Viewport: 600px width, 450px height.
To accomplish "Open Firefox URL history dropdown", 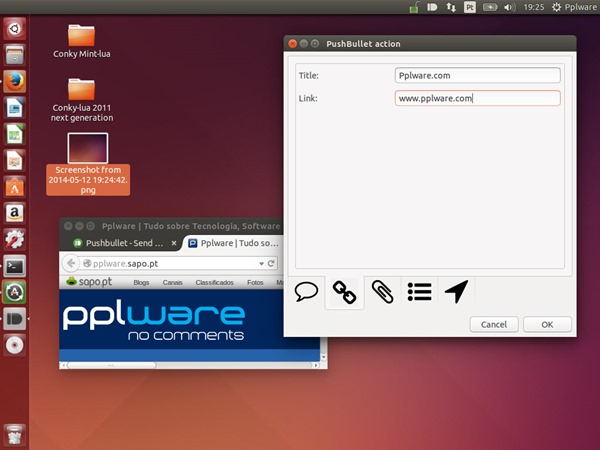I will click(x=261, y=264).
